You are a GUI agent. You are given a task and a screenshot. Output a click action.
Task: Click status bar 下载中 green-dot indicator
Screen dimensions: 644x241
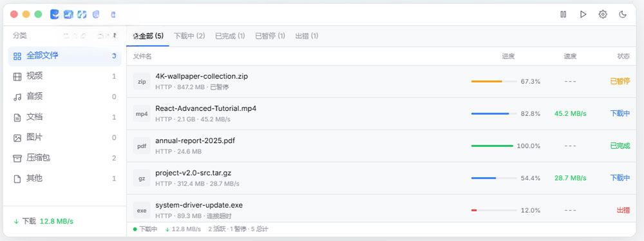point(146,229)
